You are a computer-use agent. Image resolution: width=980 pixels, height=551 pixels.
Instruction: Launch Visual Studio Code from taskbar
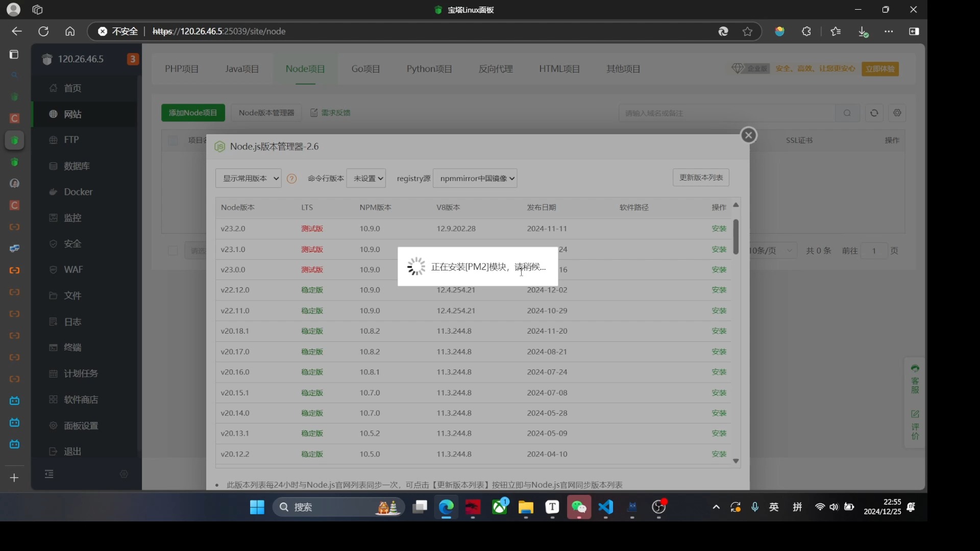pos(605,507)
